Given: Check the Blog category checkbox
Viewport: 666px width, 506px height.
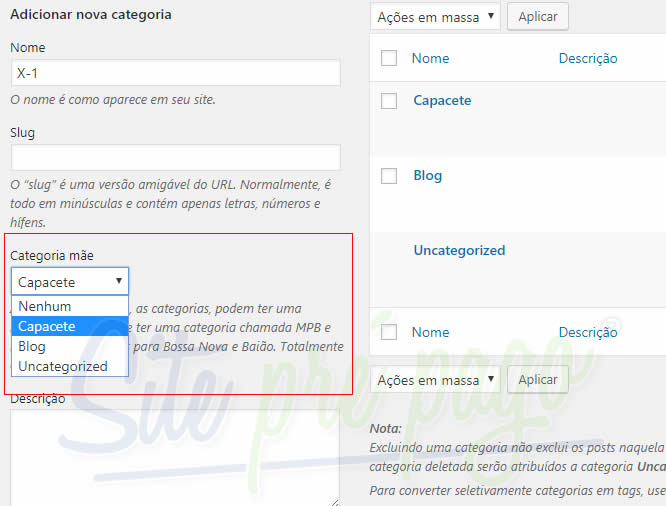Looking at the screenshot, I should 389,176.
